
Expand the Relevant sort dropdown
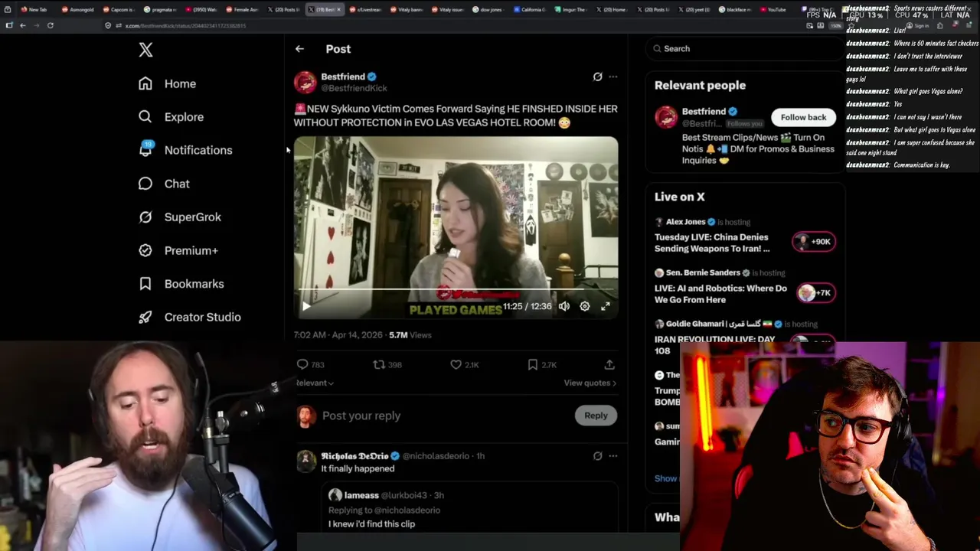pyautogui.click(x=315, y=383)
